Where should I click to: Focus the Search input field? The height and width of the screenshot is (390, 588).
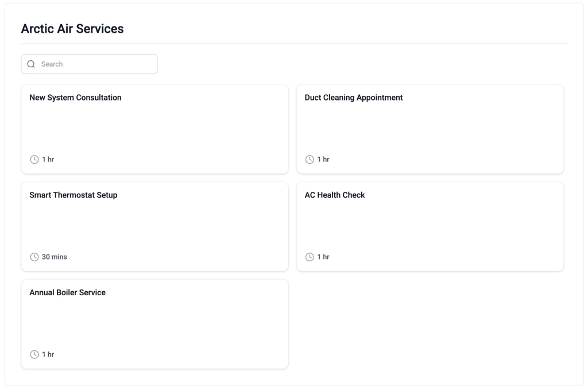pyautogui.click(x=95, y=64)
